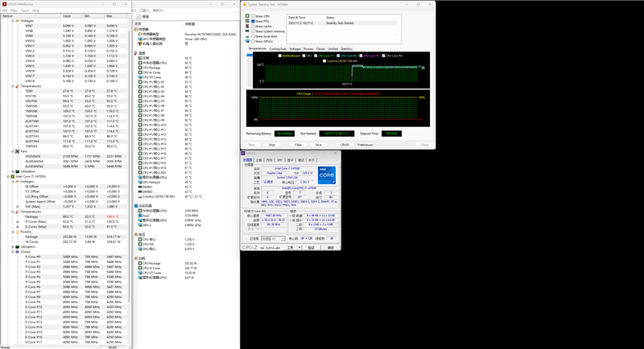Click the AIDA64 flame icon in title bar
Image resolution: width=644 pixels, height=349 pixels.
(x=245, y=5)
